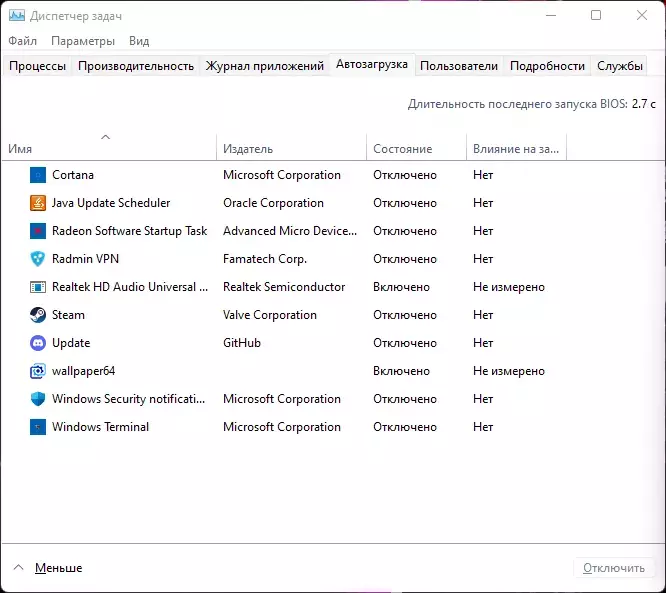Maximize the Task Manager window
Screen dimensions: 666x593
tap(596, 15)
